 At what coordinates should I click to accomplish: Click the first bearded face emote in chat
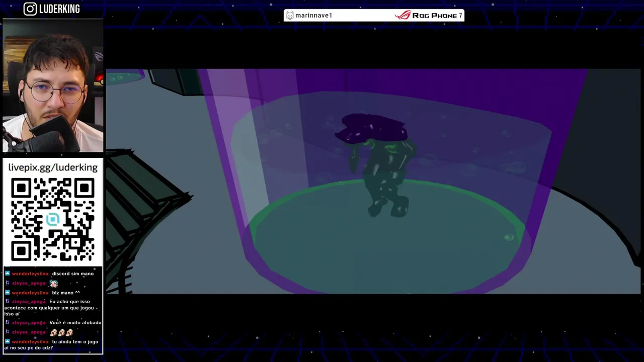coord(53,332)
